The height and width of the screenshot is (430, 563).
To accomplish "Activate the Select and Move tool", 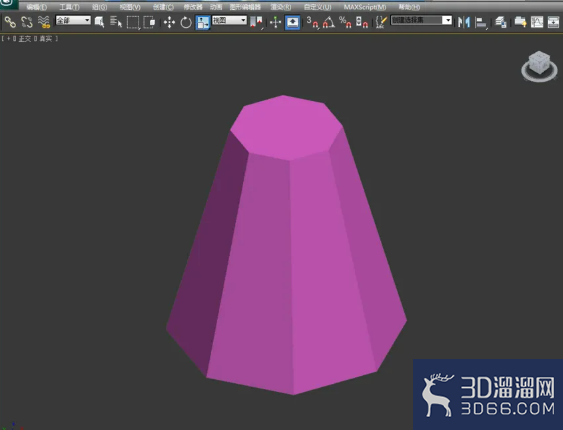I will (169, 22).
